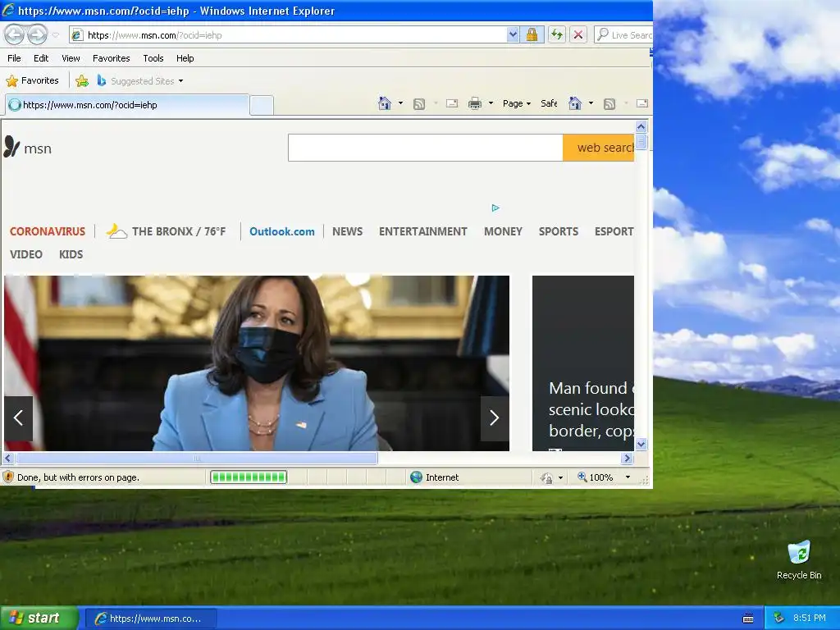Show next carousel slide with right arrow
The image size is (840, 630).
coord(495,418)
